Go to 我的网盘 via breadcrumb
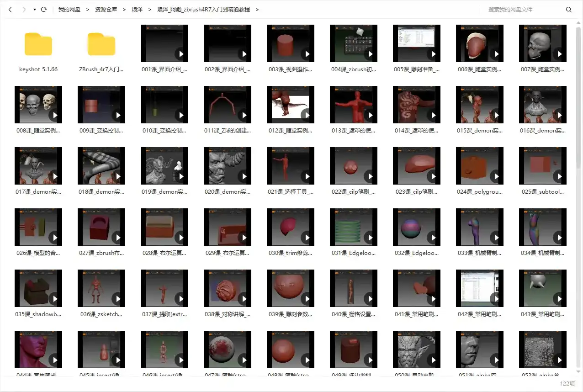Image resolution: width=583 pixels, height=392 pixels. tap(69, 9)
